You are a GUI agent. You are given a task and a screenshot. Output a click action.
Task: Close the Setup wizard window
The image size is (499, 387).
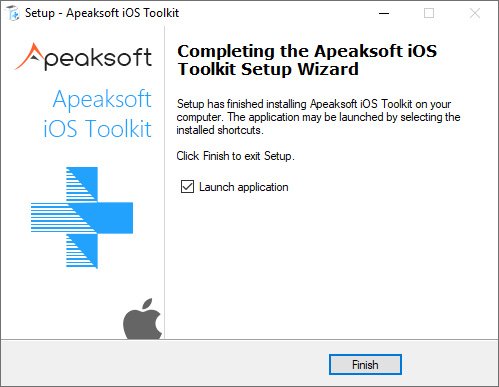click(x=475, y=13)
